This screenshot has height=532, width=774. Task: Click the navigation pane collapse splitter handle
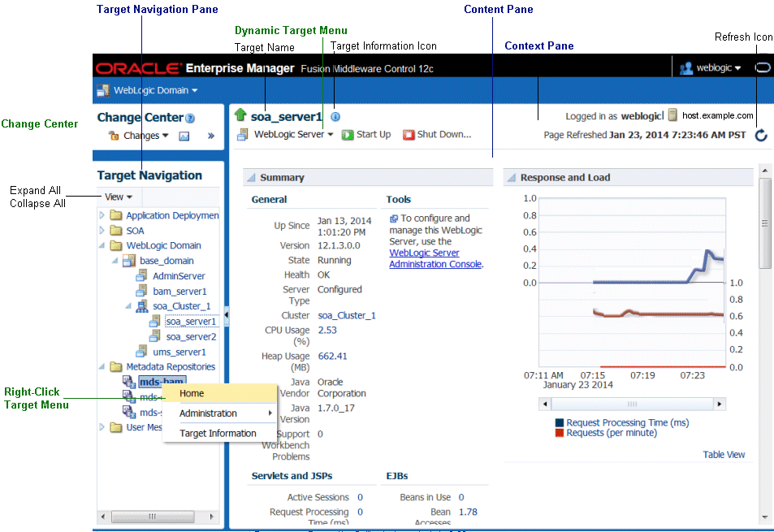(x=227, y=314)
